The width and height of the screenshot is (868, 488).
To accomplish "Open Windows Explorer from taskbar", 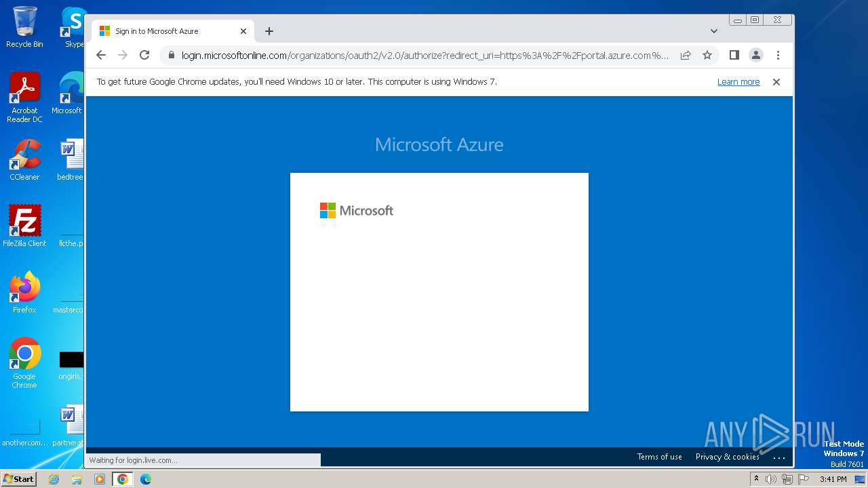I will (x=77, y=479).
